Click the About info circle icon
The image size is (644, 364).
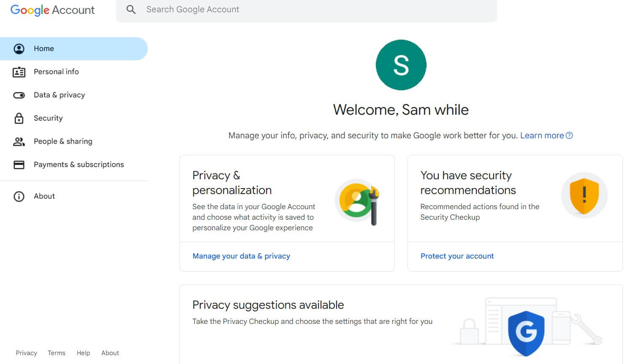tap(19, 196)
